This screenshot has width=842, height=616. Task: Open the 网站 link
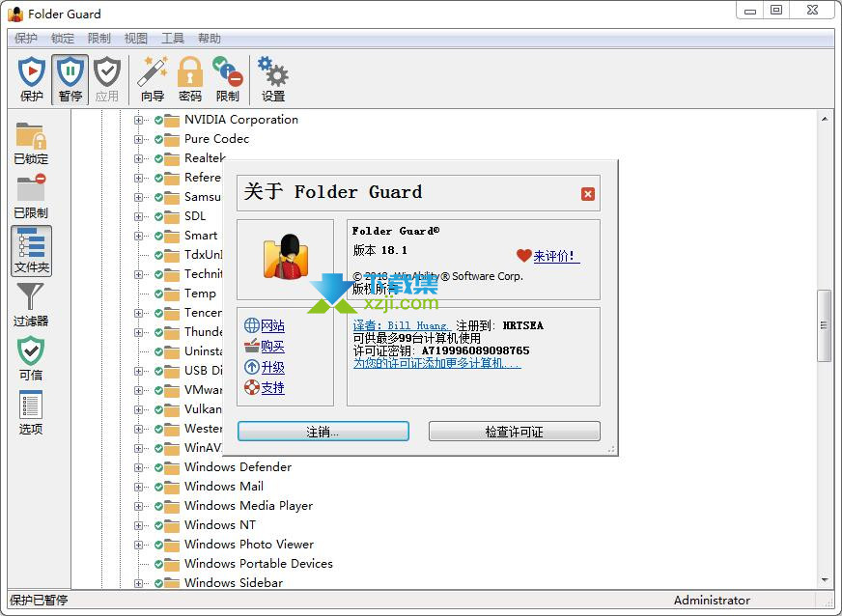[x=272, y=325]
